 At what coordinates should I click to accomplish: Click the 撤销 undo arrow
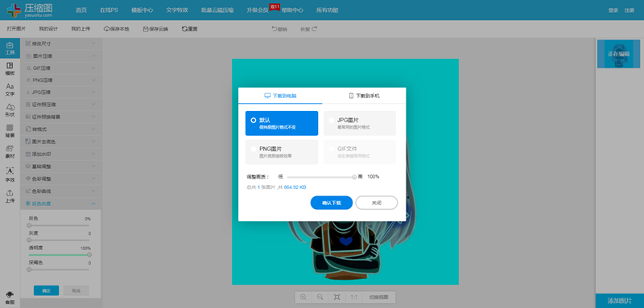[274, 29]
